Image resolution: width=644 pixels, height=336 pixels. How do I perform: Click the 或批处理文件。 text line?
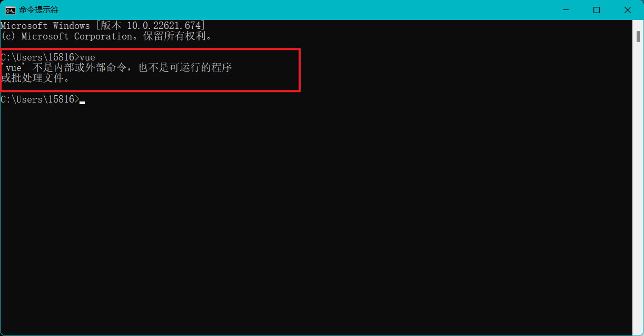35,78
